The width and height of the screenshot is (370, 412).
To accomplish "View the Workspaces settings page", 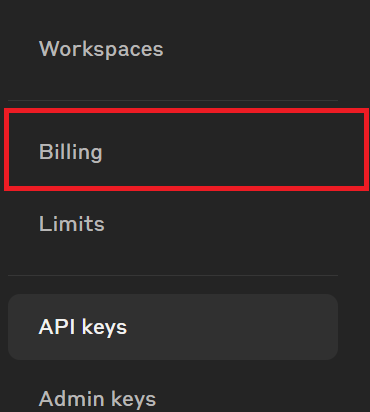I will point(173,49).
